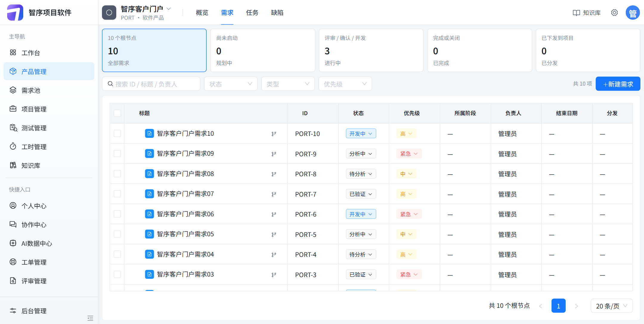Open the 中 priority tag for PORT-5
This screenshot has width=644, height=324.
(406, 234)
